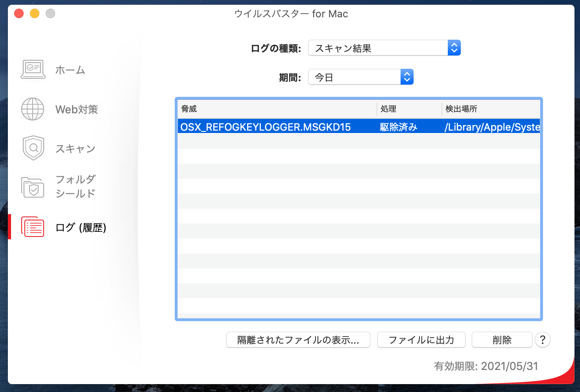This screenshot has height=392, width=580.
Task: Go to the Web対策 text label
Action: coord(77,109)
